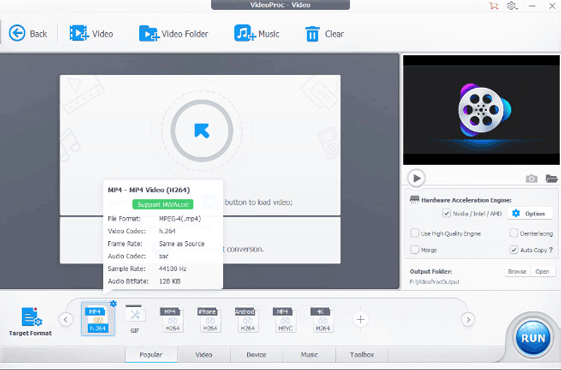Click the 'MPEG-4(.mp4)' file format value

[180, 219]
